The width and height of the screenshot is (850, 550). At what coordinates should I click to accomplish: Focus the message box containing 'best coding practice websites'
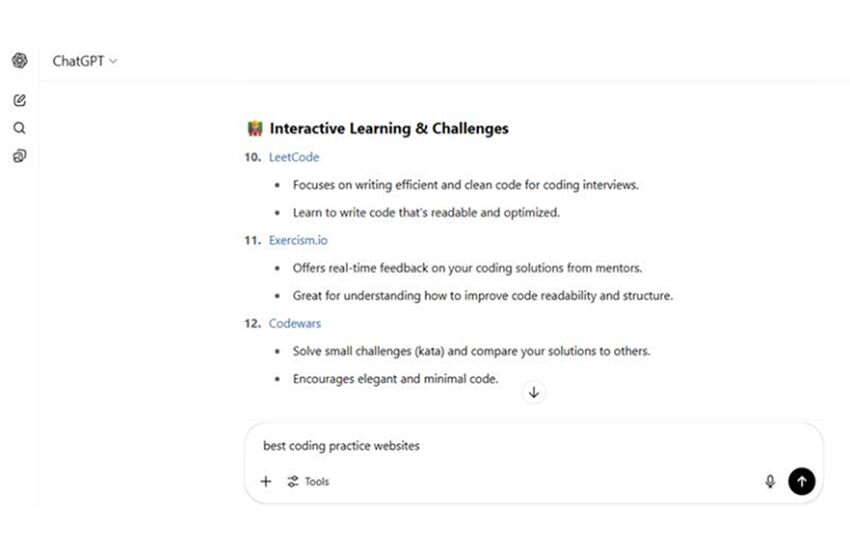click(x=500, y=446)
